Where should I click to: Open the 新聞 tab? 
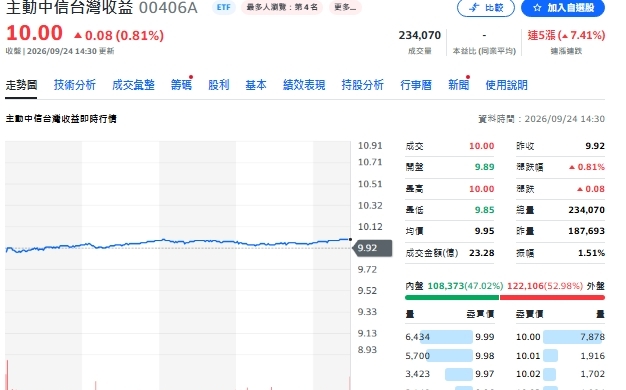(x=458, y=85)
